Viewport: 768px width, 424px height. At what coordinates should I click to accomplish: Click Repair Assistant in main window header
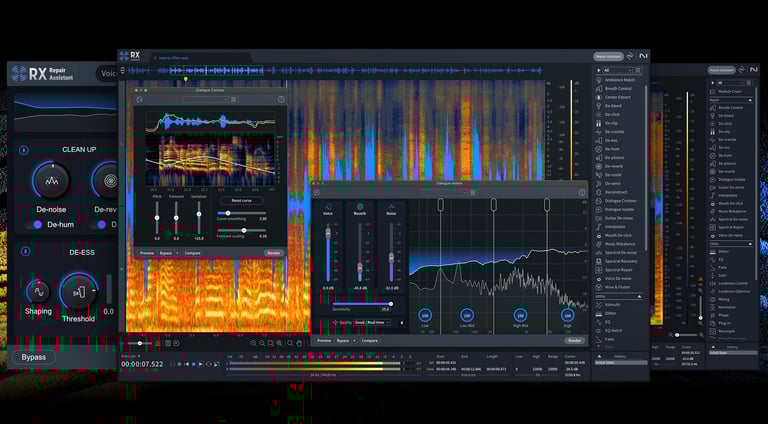[608, 56]
